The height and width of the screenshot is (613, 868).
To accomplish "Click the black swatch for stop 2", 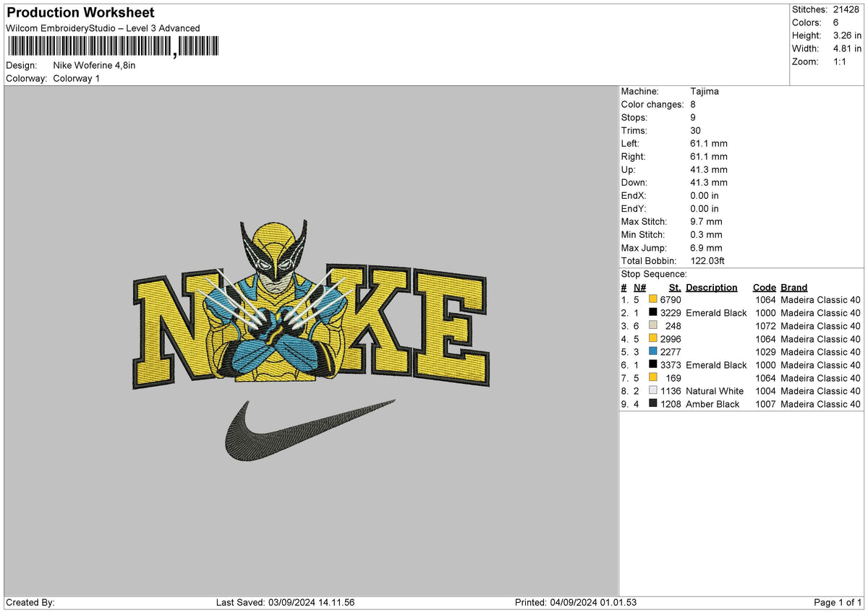I will 653,312.
